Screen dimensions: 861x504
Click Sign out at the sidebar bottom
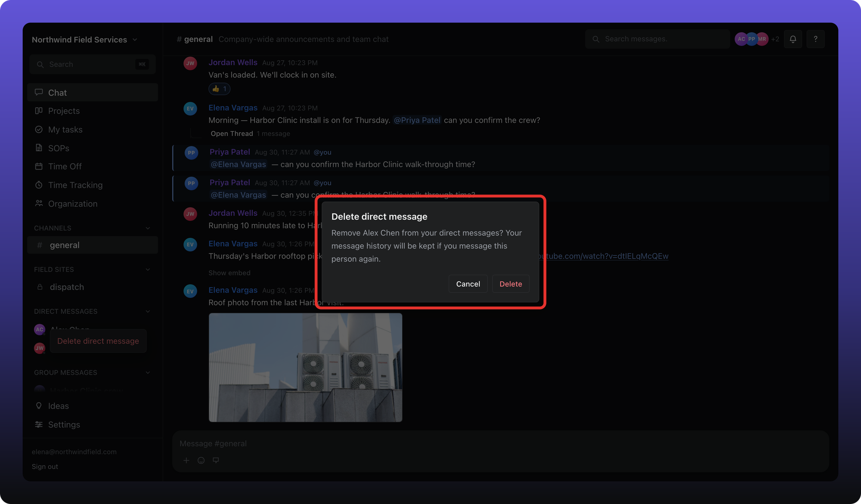45,467
